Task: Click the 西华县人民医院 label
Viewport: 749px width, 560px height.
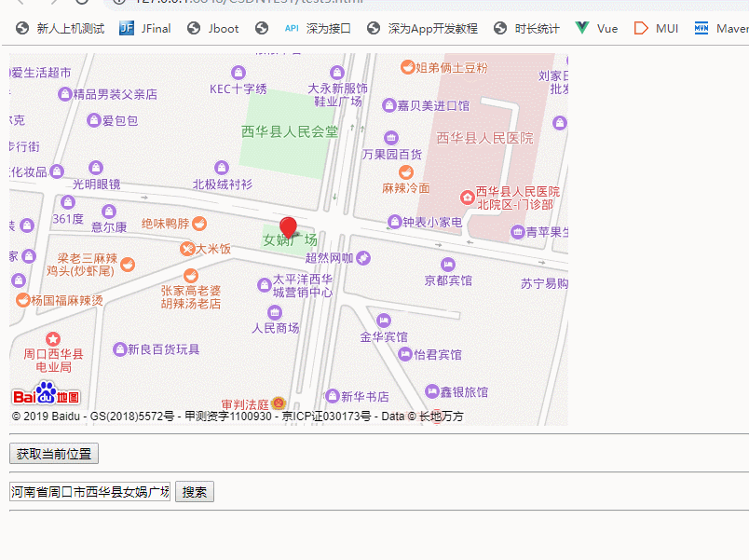Action: click(x=484, y=138)
